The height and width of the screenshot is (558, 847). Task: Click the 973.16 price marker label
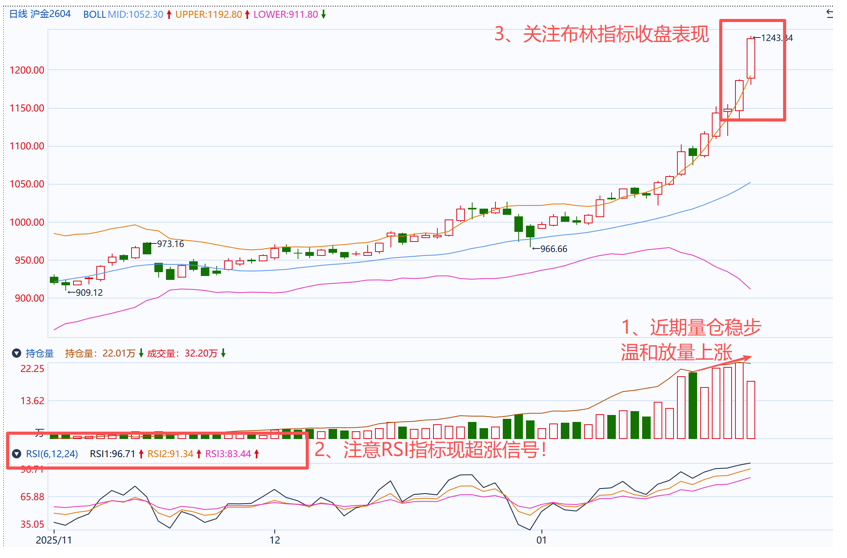(x=171, y=244)
